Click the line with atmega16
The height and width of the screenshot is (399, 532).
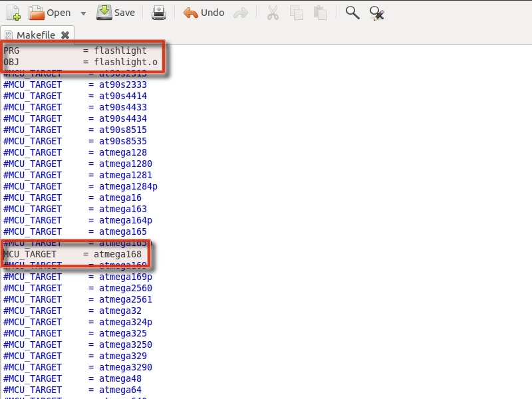[x=72, y=198]
